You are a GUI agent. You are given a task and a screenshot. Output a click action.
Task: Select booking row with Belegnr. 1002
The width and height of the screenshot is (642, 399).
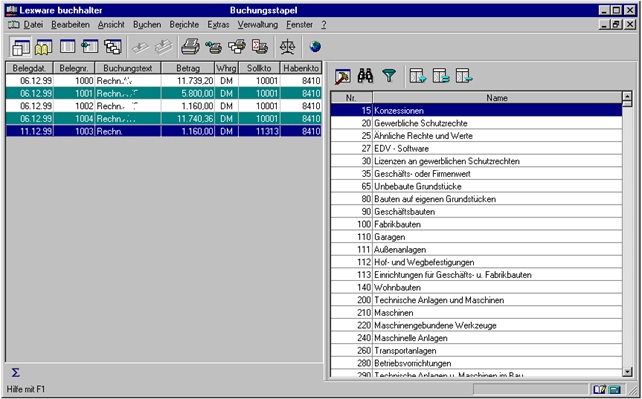pyautogui.click(x=164, y=106)
